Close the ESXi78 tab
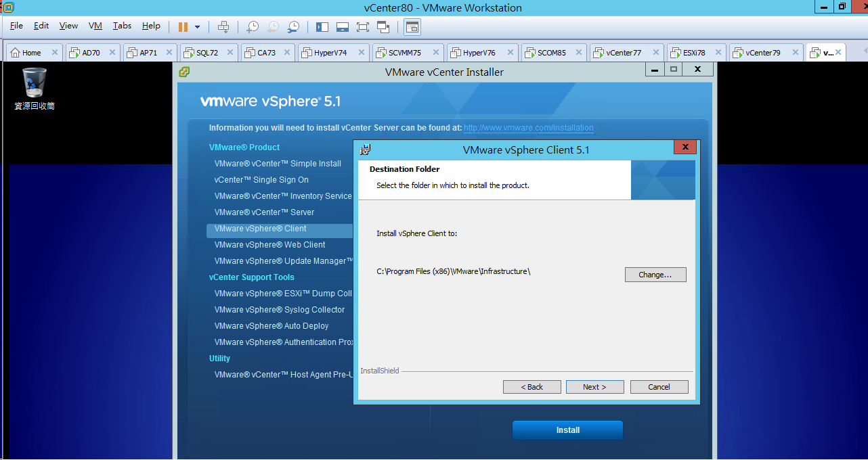 click(718, 53)
